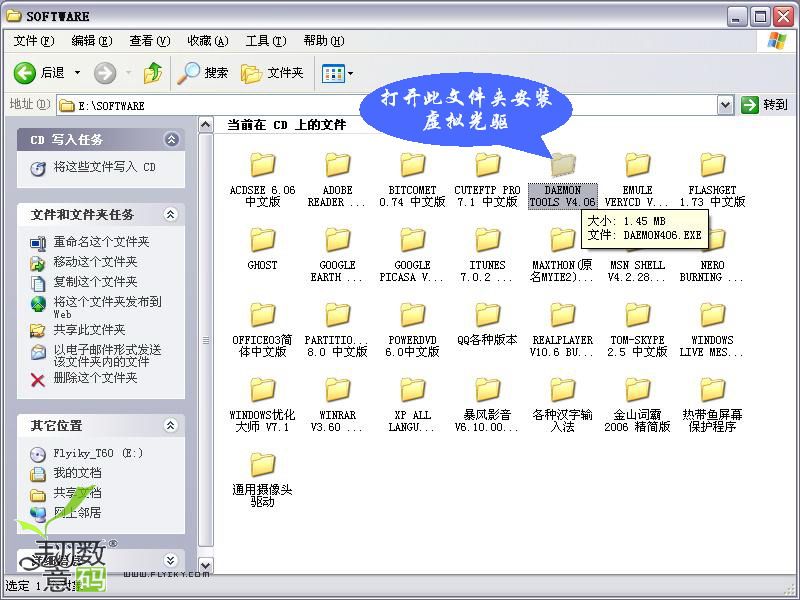The image size is (800, 600).
Task: Click 共享此文件夹 link
Action: pos(89,330)
